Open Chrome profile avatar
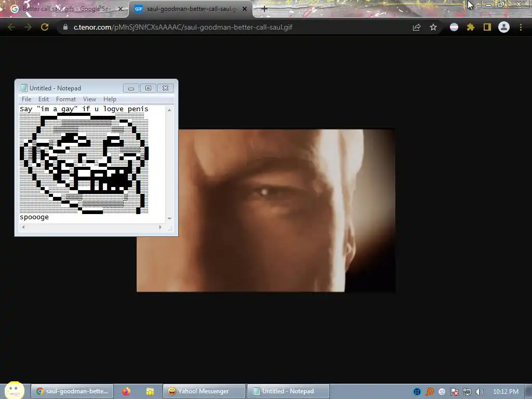This screenshot has width=532, height=399. 504,27
